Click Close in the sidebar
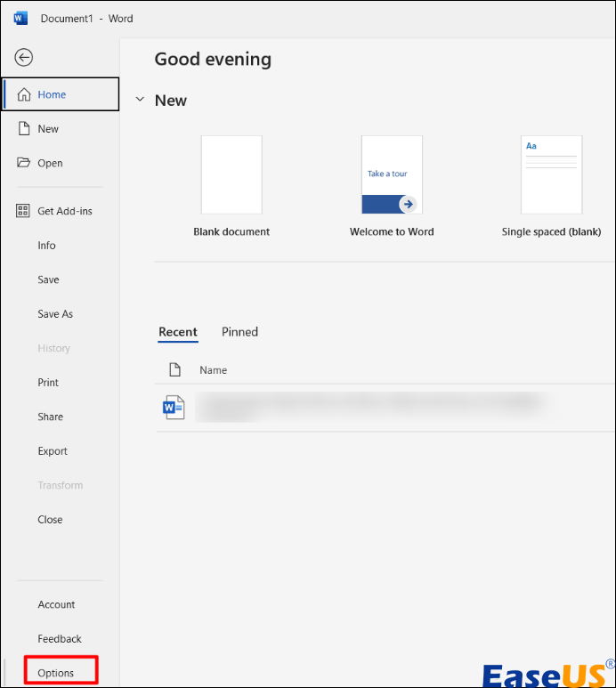 pos(61,519)
